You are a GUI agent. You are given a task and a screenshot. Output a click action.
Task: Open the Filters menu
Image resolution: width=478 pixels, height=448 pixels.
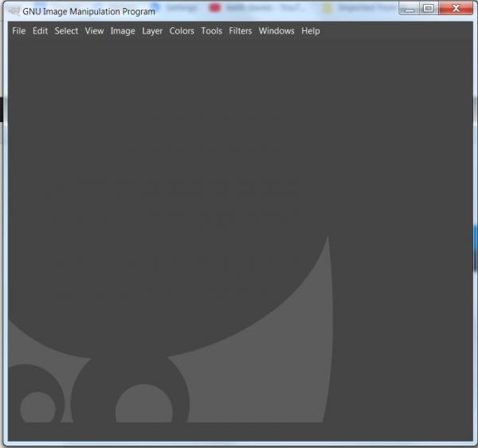(241, 31)
